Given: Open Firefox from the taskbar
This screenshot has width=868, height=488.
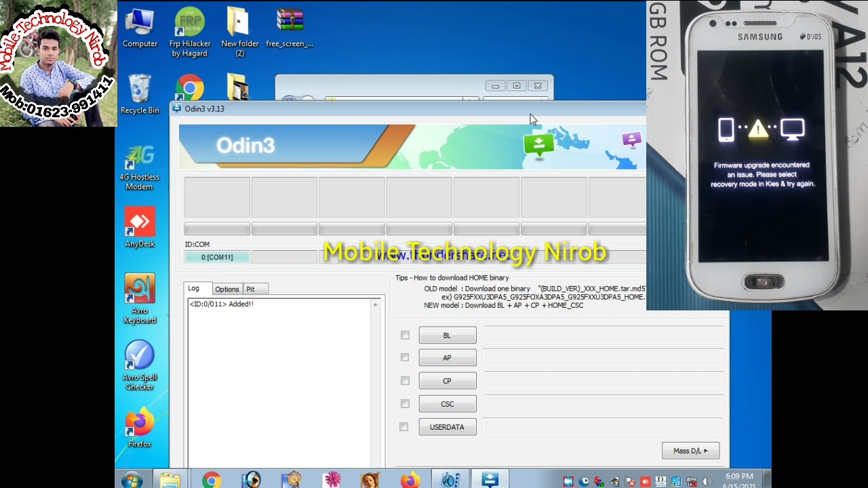Looking at the screenshot, I should point(410,480).
